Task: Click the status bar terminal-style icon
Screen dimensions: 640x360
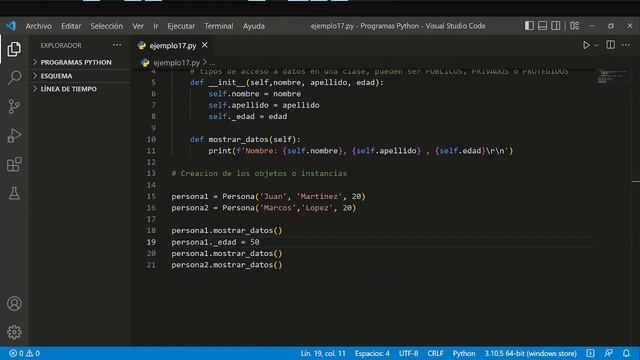Action: (x=590, y=353)
